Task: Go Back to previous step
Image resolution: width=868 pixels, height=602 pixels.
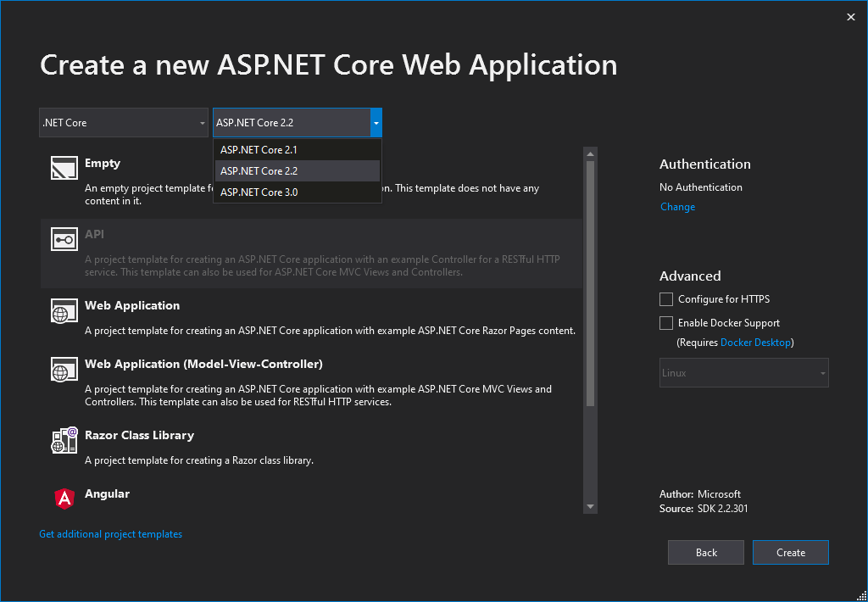Action: (706, 553)
